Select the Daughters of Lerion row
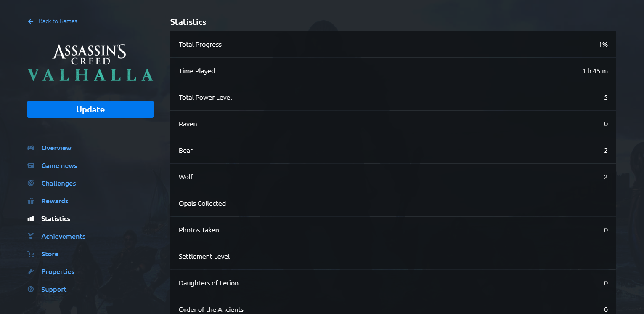The height and width of the screenshot is (314, 644). [393, 283]
